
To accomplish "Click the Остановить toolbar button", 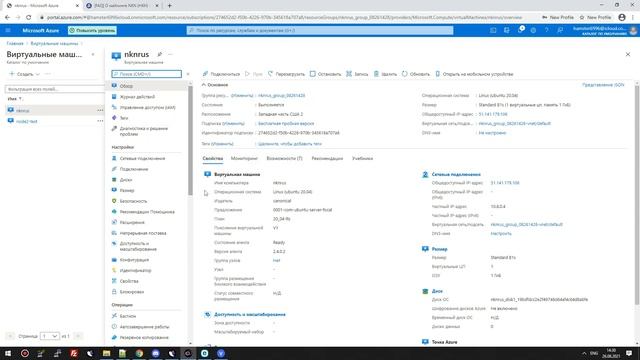I will pos(325,74).
